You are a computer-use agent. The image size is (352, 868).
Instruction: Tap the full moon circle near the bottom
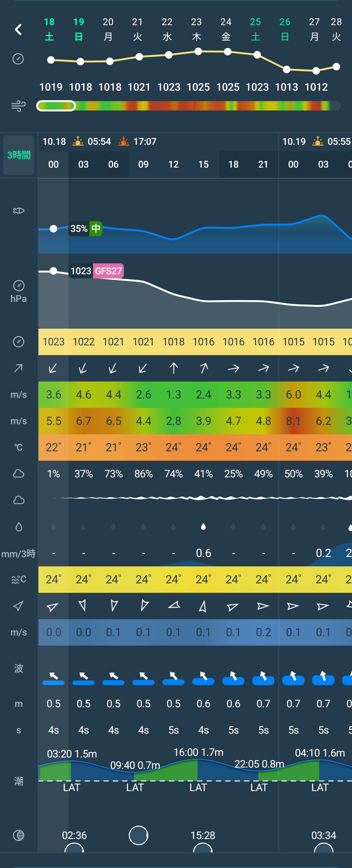click(138, 835)
